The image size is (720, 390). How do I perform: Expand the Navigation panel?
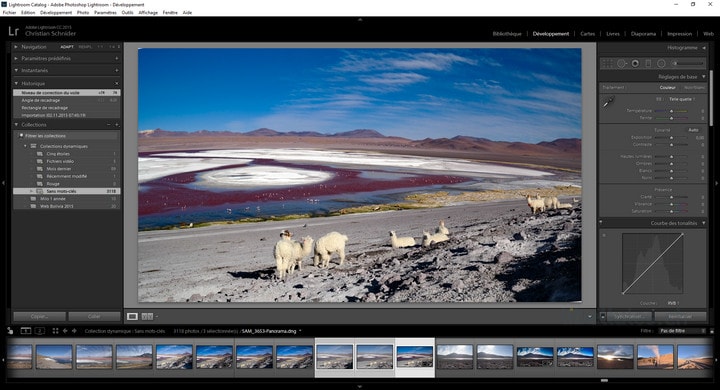tap(16, 47)
